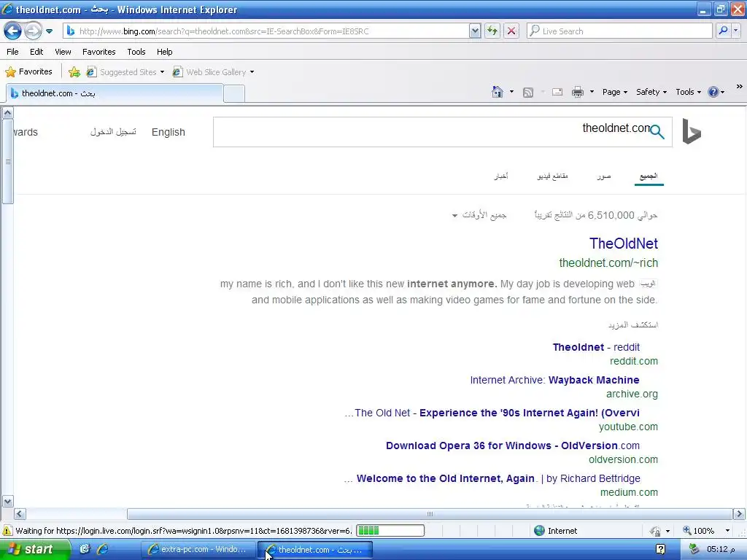Expand the Print options dropdown arrow

[x=592, y=92]
